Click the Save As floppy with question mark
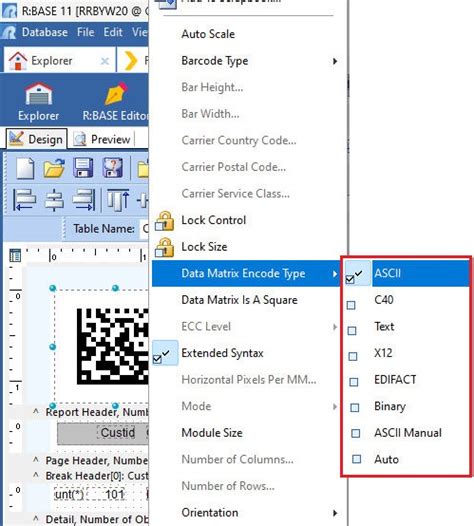 [x=112, y=167]
